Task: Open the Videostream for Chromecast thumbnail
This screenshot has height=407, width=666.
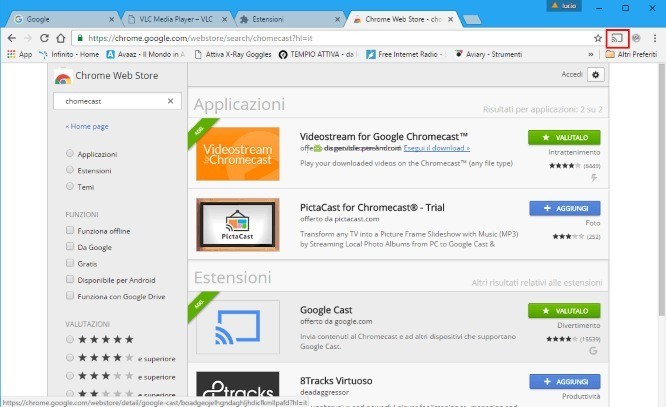Action: pos(237,153)
